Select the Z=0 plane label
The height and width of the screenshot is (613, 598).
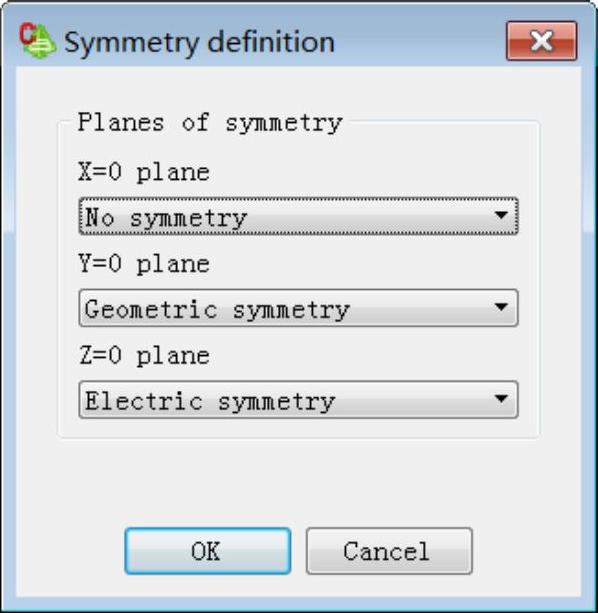pyautogui.click(x=144, y=356)
